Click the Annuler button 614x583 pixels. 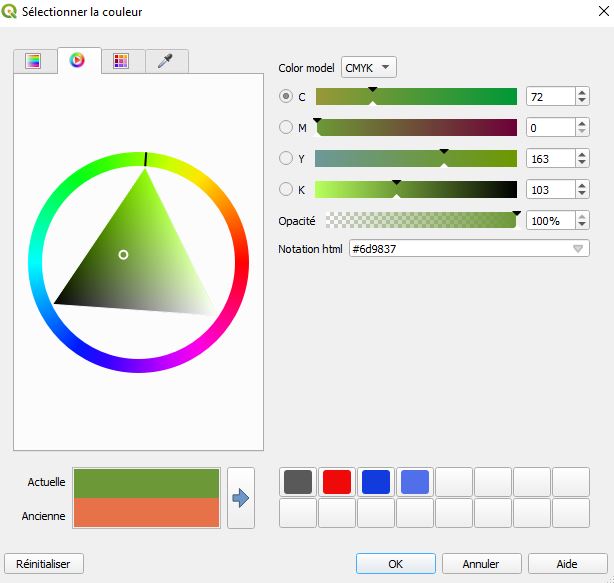[x=482, y=563]
